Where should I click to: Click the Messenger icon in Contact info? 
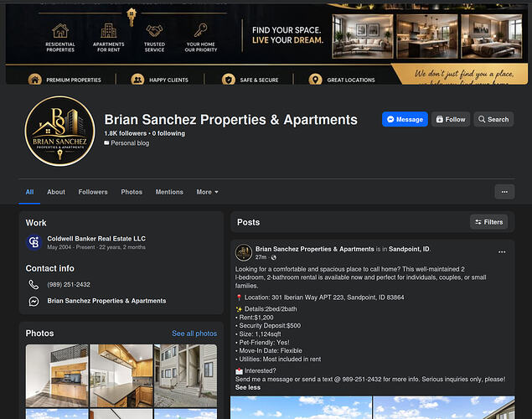pos(34,302)
